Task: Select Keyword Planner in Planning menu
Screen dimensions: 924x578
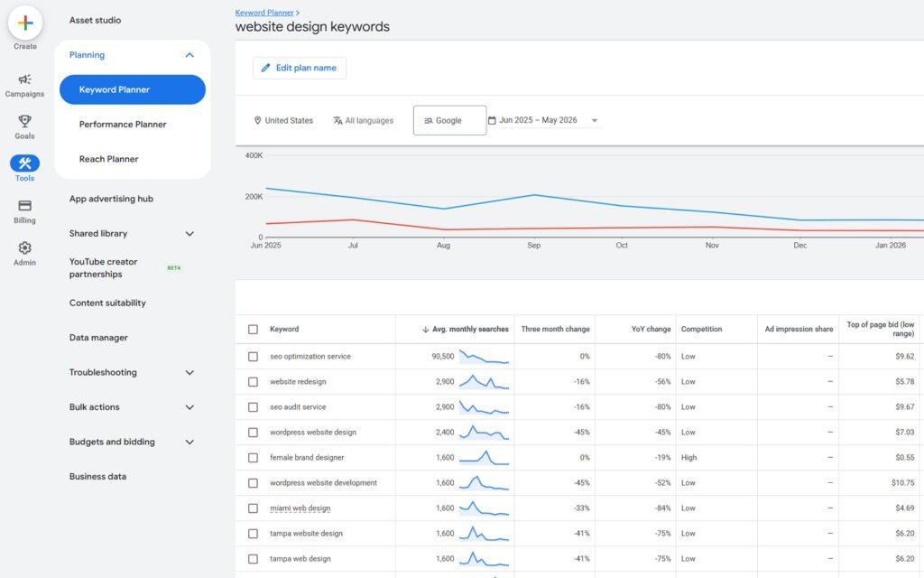Action: tap(133, 89)
